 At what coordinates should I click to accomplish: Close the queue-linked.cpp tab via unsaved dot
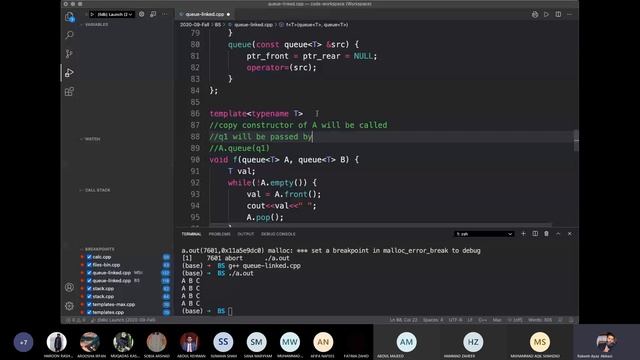228,14
